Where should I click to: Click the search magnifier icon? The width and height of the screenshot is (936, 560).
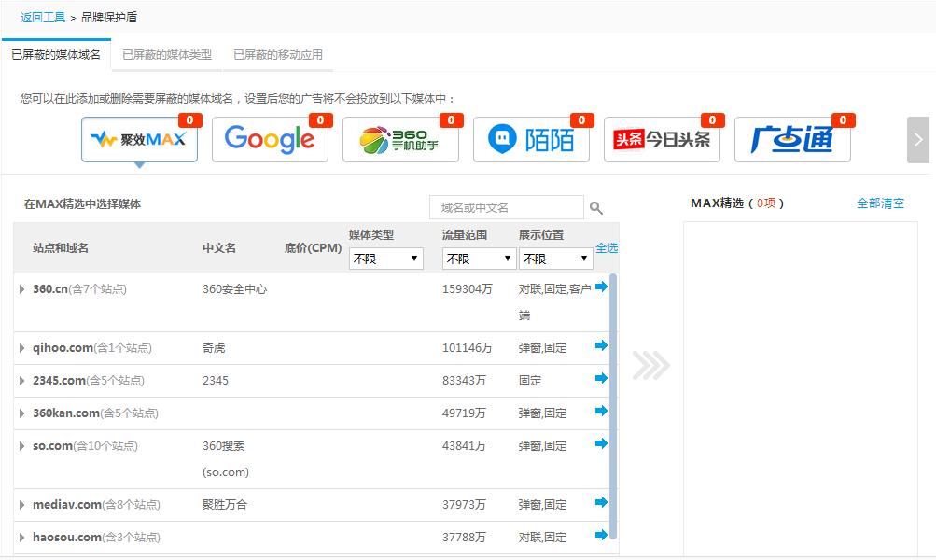click(x=596, y=208)
